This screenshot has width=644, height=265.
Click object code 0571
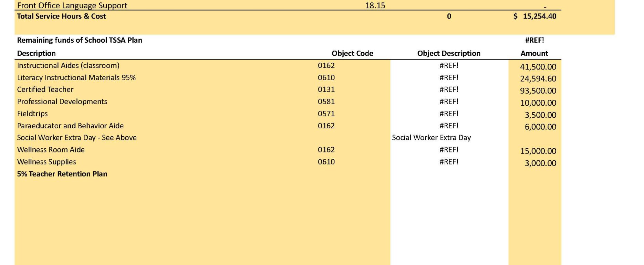click(x=326, y=114)
